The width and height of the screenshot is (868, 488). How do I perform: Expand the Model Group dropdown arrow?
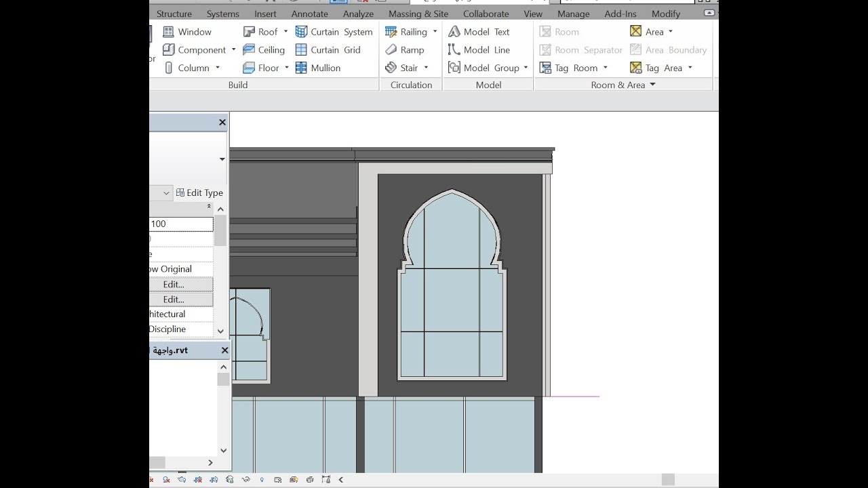point(526,68)
